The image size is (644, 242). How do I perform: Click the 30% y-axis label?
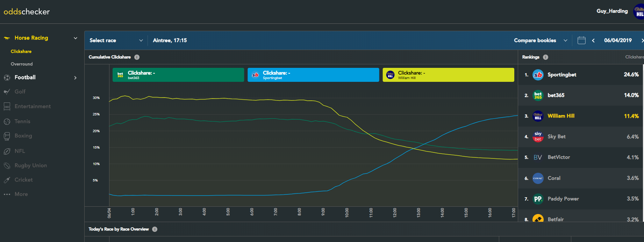(x=96, y=98)
